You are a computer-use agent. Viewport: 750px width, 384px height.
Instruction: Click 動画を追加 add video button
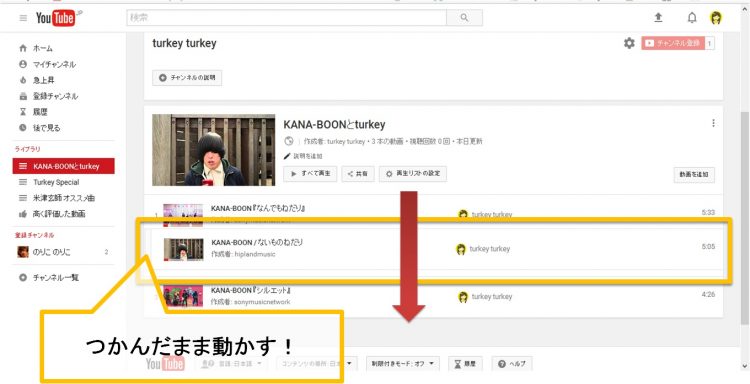click(x=694, y=175)
